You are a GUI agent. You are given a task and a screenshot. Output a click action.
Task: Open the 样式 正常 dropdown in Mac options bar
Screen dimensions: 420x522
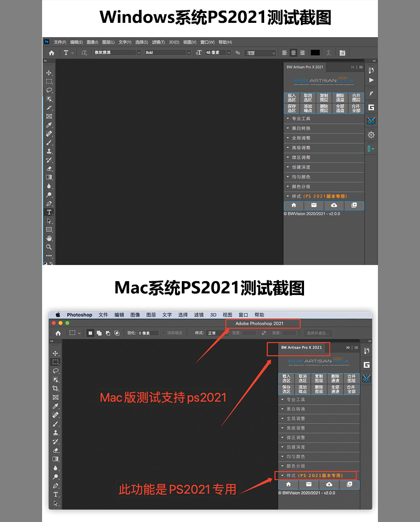click(218, 333)
